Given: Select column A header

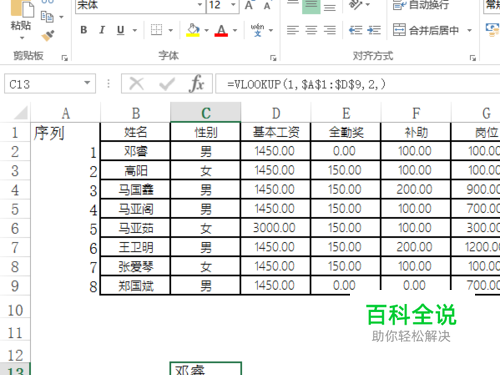Looking at the screenshot, I should click(66, 113).
